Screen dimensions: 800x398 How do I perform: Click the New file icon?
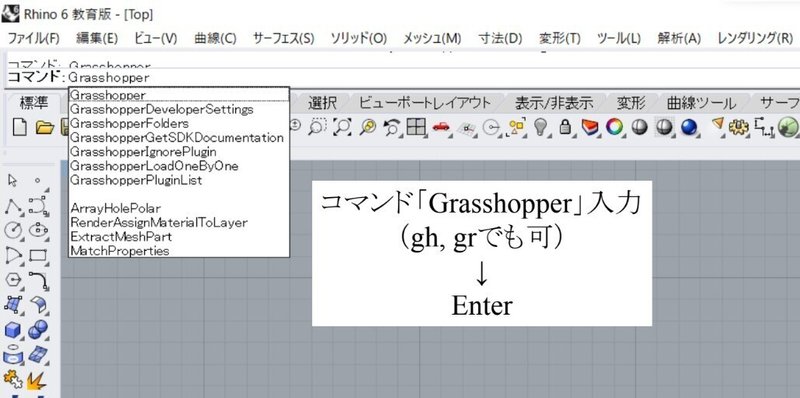click(x=19, y=128)
